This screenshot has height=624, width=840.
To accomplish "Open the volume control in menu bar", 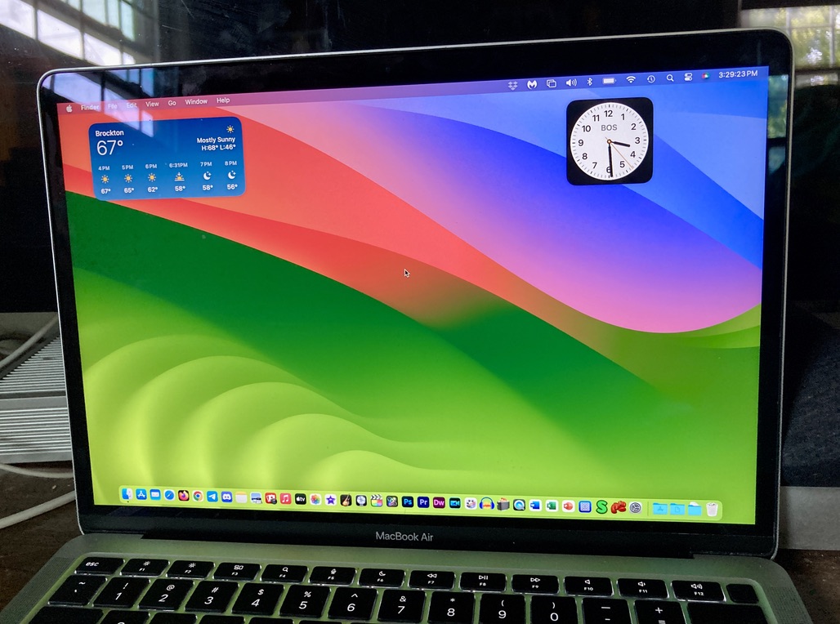I will (x=572, y=82).
